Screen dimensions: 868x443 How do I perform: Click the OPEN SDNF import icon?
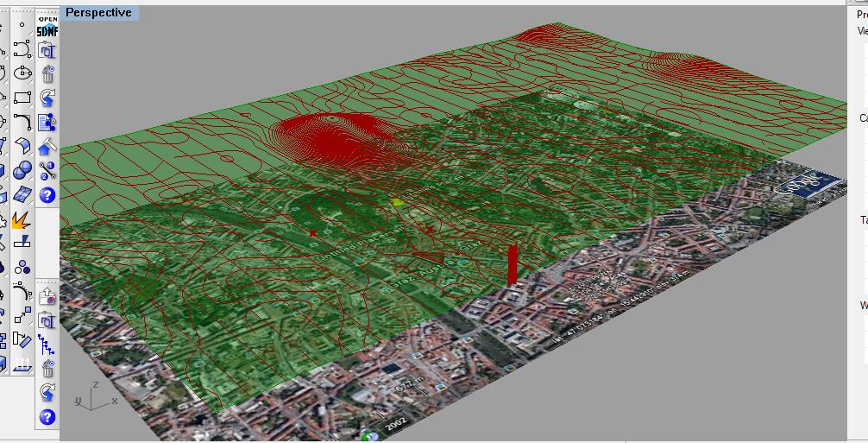click(47, 25)
